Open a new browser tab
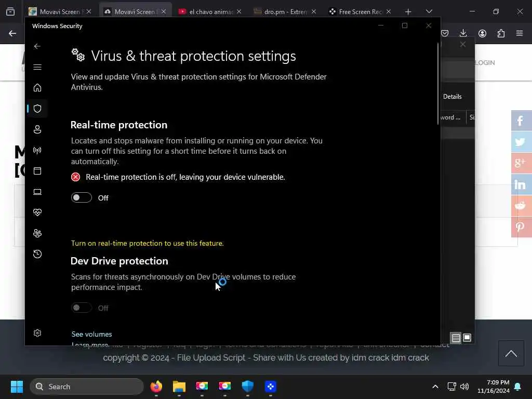 click(408, 12)
